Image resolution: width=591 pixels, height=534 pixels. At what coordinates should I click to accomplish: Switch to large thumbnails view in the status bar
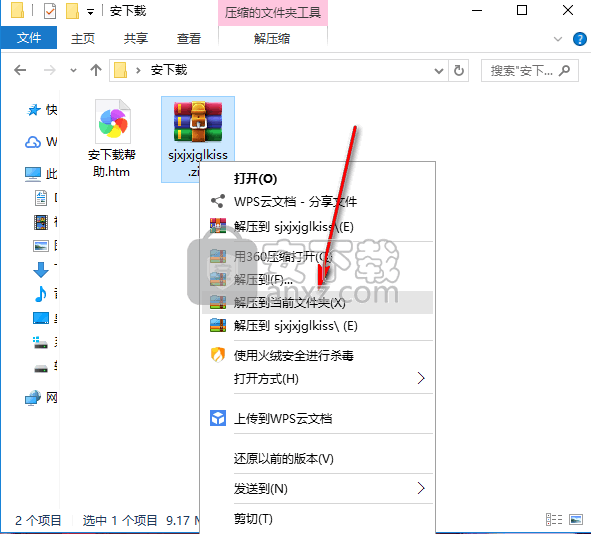576,520
